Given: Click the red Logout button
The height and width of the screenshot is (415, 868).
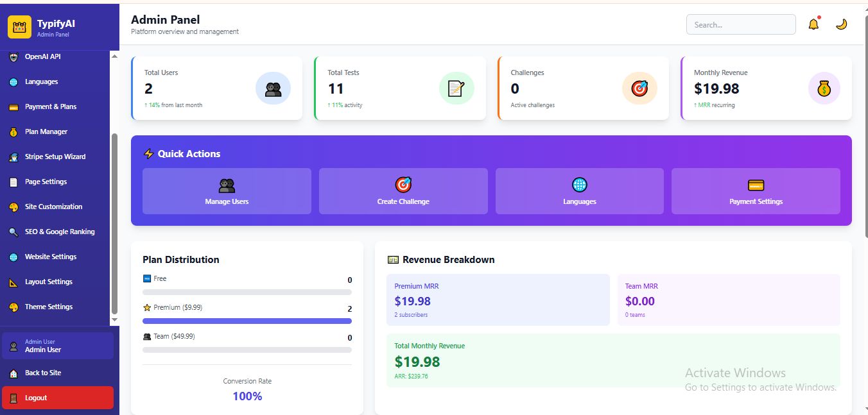Looking at the screenshot, I should click(58, 398).
